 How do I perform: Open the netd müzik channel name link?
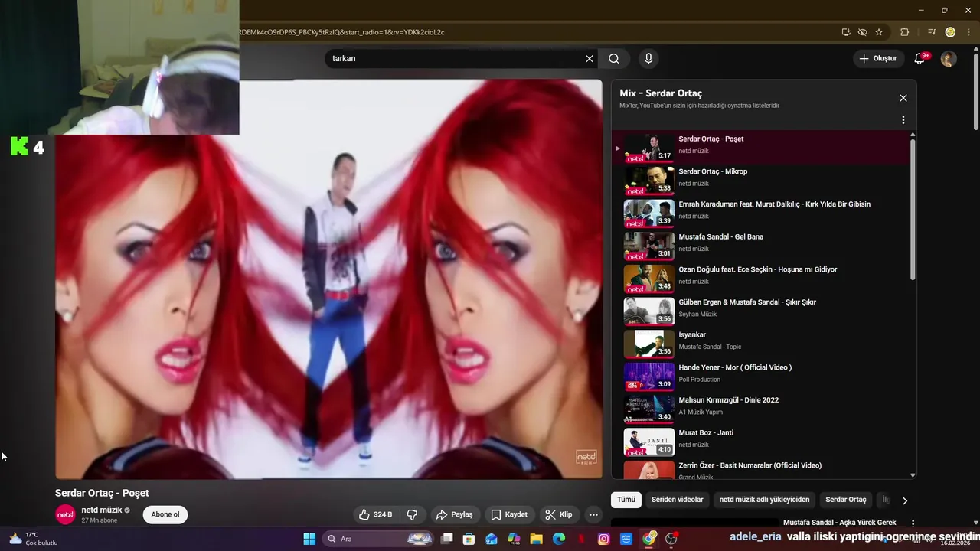102,510
